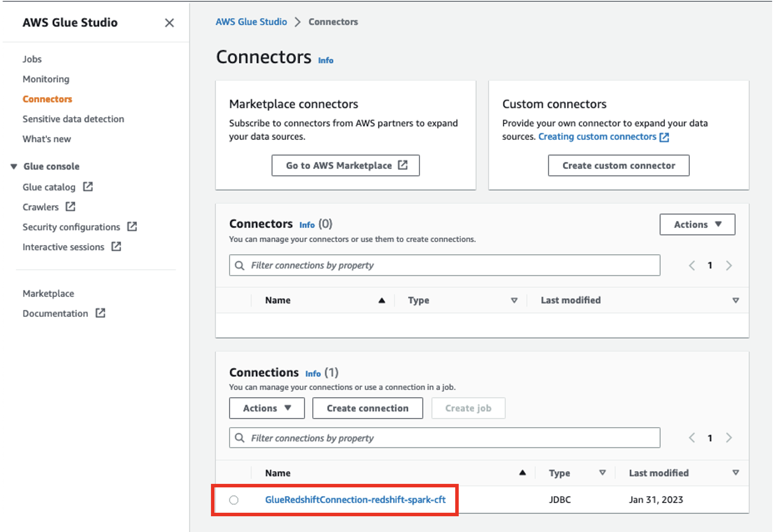Viewport: 773px width, 532px height.
Task: Click Create connection button
Action: [x=368, y=408]
